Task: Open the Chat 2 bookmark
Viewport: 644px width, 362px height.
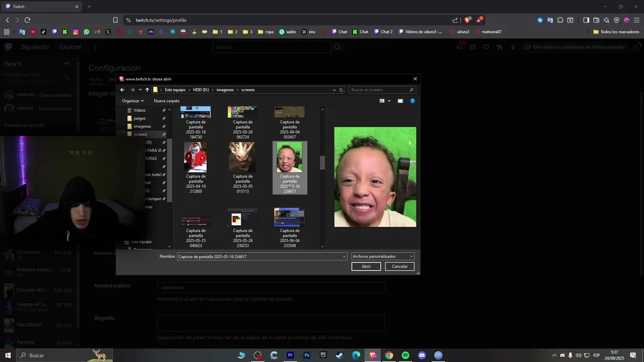Action: click(382, 32)
